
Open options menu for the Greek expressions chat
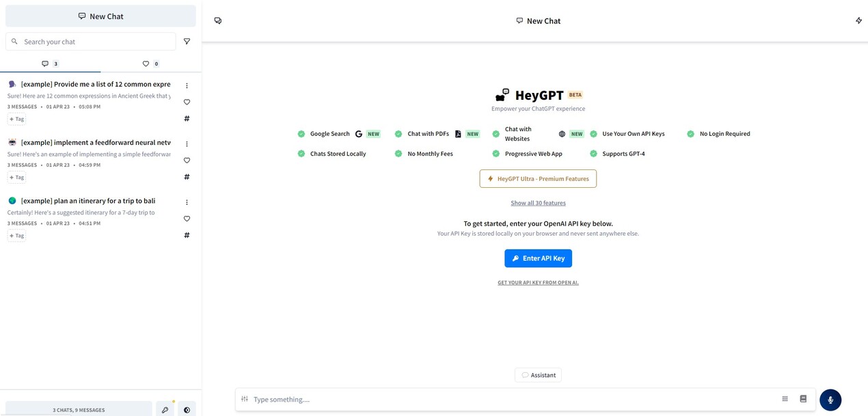click(x=187, y=85)
